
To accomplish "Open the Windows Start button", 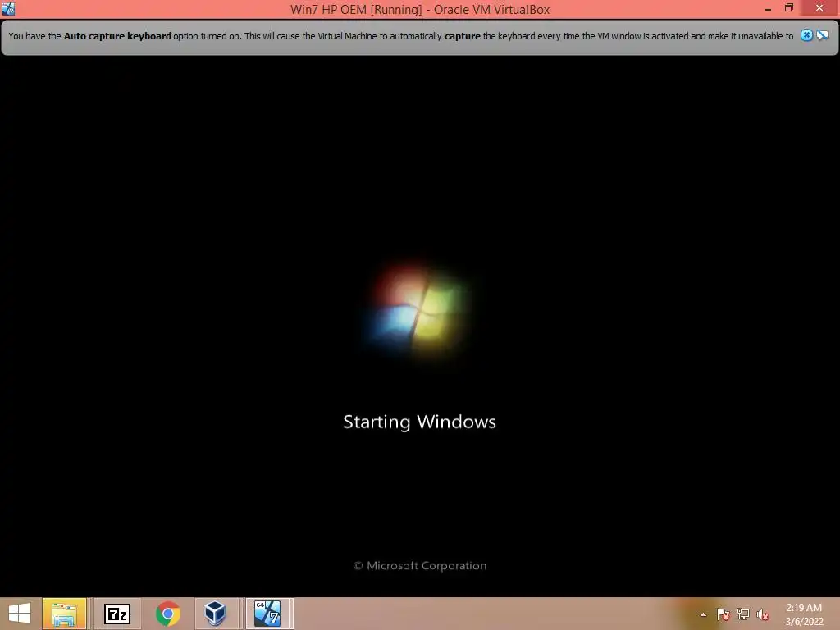I will tap(20, 614).
